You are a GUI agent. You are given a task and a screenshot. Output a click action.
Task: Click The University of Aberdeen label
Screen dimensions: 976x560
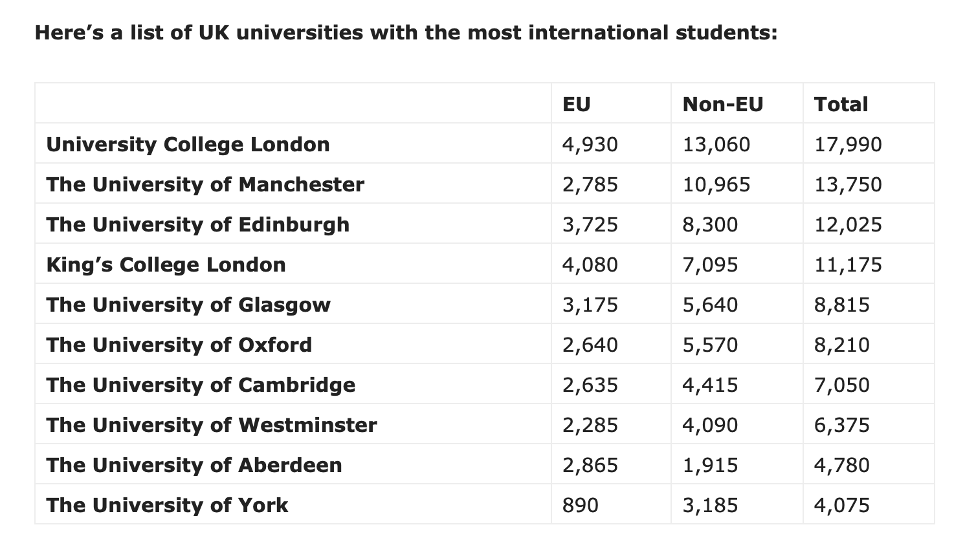click(x=194, y=465)
